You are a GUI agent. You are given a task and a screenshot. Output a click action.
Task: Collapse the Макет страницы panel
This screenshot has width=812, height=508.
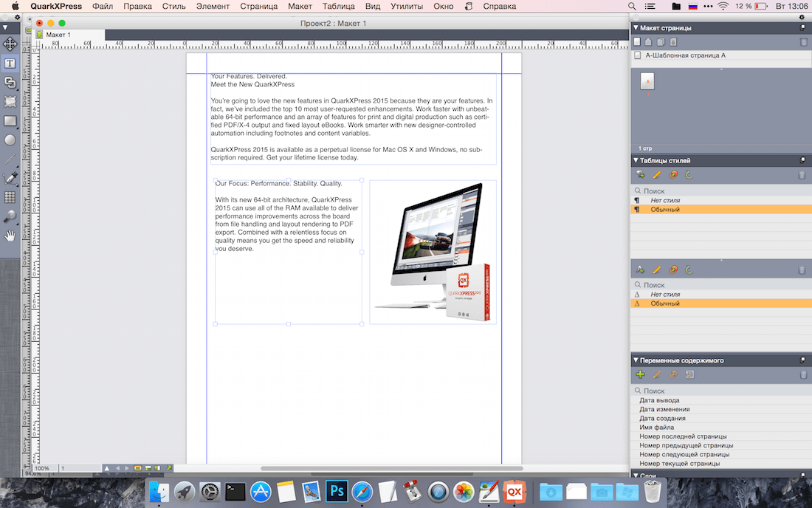click(x=636, y=27)
